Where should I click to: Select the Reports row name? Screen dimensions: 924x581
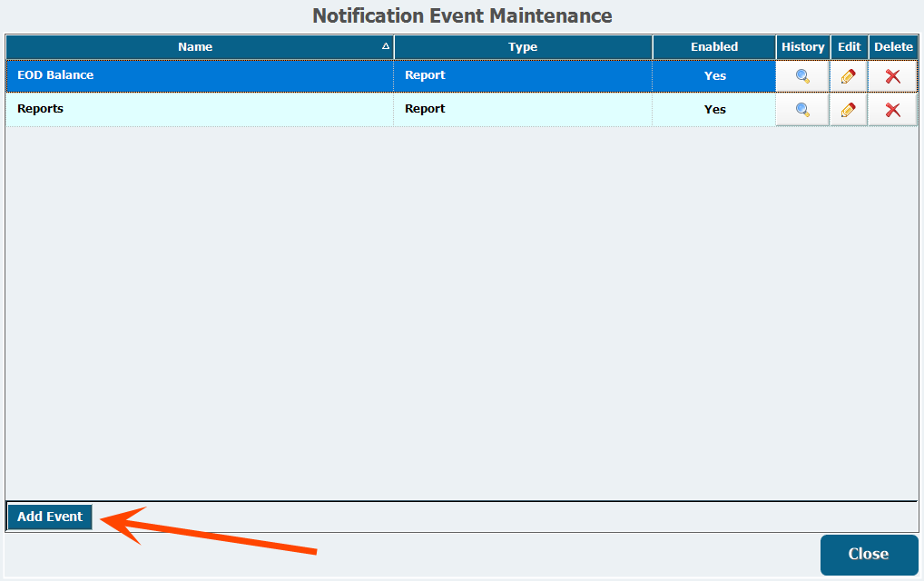[41, 109]
